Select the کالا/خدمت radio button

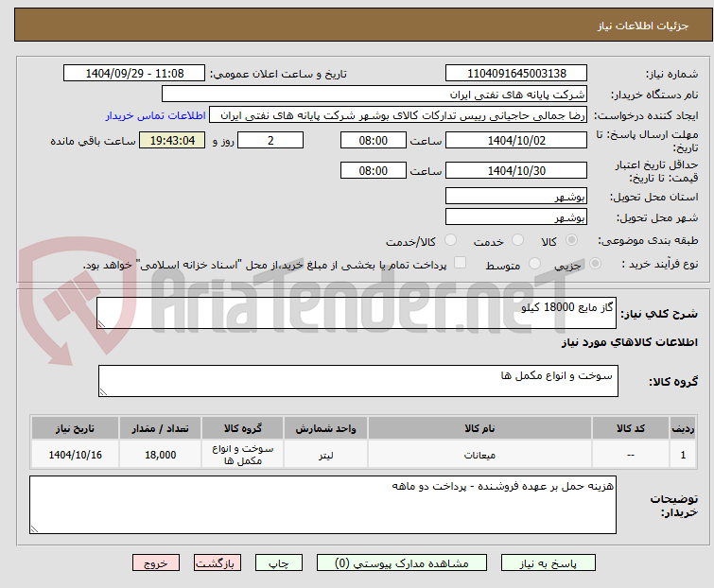click(450, 240)
